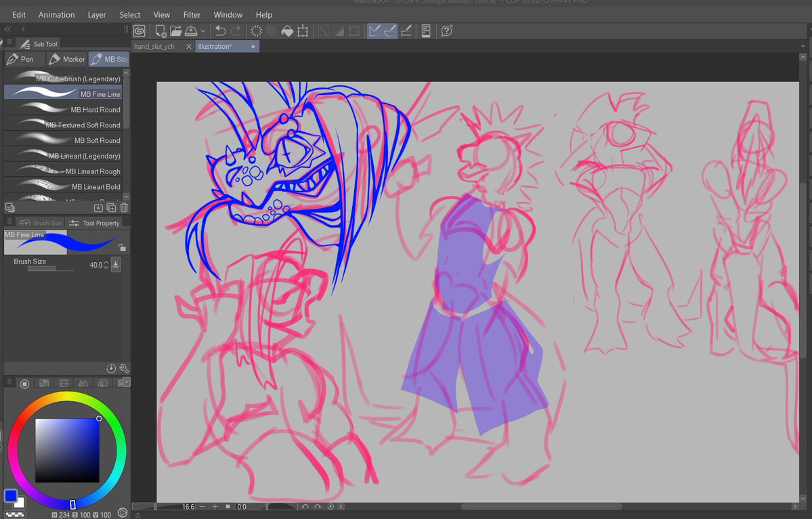Open the Help menu
This screenshot has width=812, height=519.
coord(263,14)
